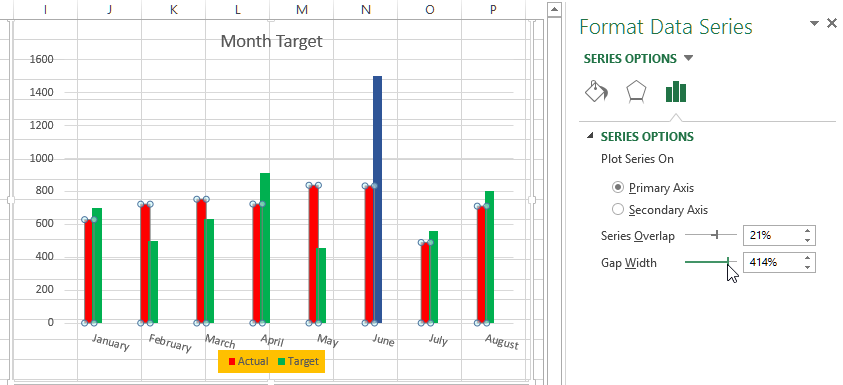Click the Series Overlap slider
Image resolution: width=843 pixels, height=385 pixels.
pos(711,234)
